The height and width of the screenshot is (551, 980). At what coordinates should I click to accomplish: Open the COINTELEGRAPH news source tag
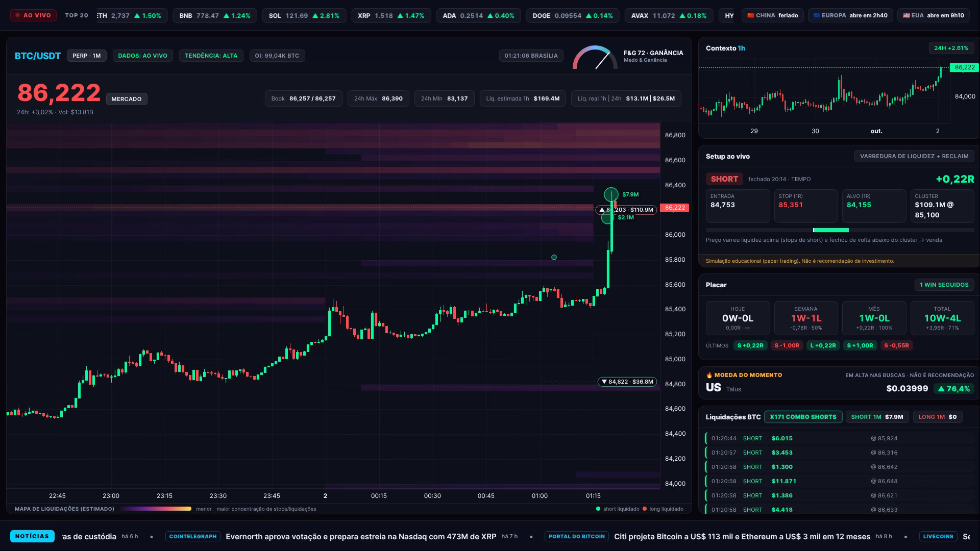click(193, 536)
